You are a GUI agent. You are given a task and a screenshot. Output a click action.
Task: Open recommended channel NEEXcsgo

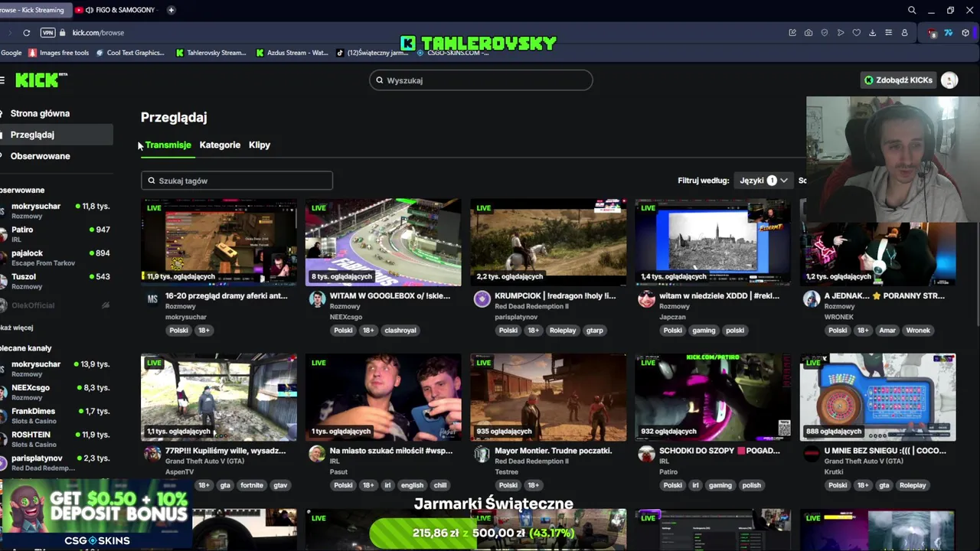[x=55, y=392]
